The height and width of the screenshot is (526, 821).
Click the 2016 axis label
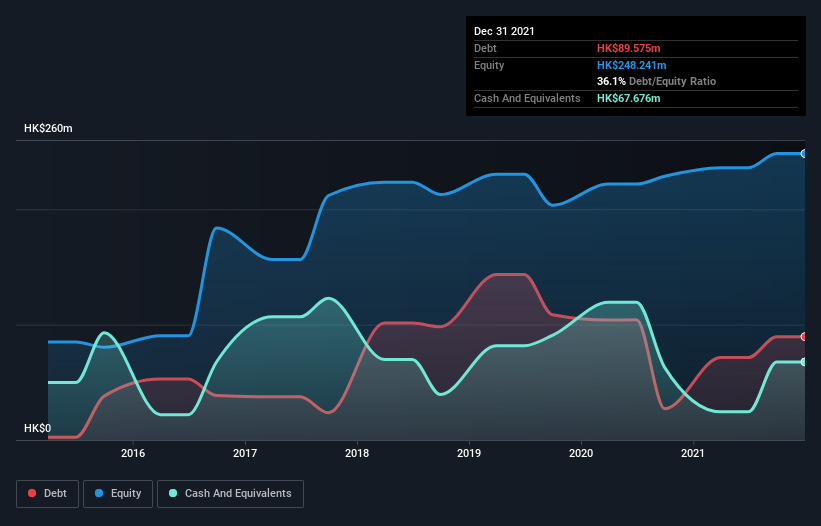pyautogui.click(x=133, y=453)
